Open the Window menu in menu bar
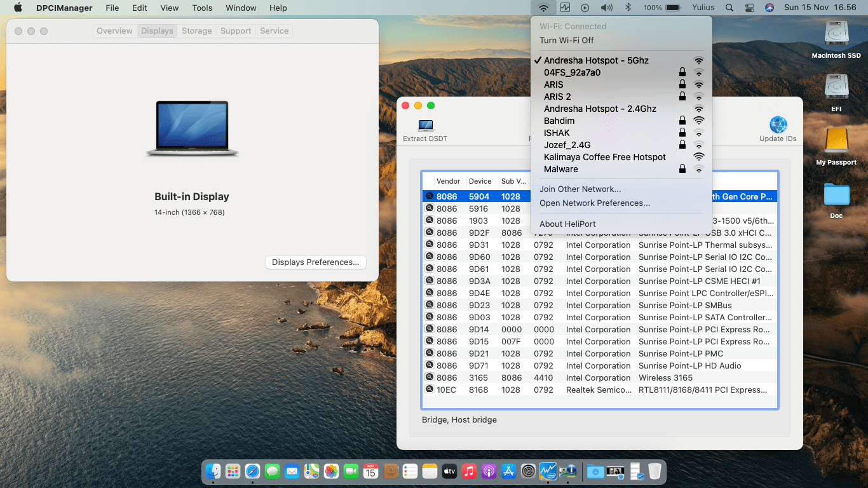Image resolution: width=868 pixels, height=488 pixels. [x=241, y=8]
